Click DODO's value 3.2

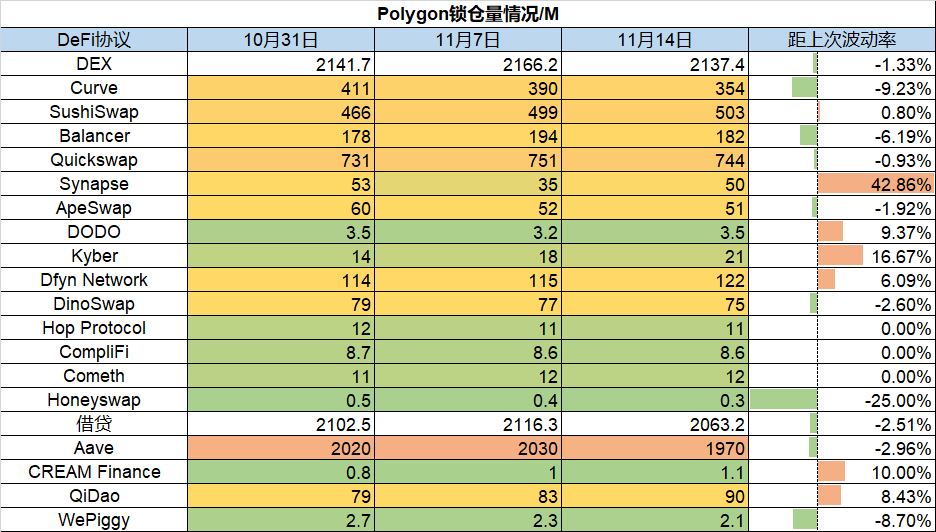coord(468,232)
